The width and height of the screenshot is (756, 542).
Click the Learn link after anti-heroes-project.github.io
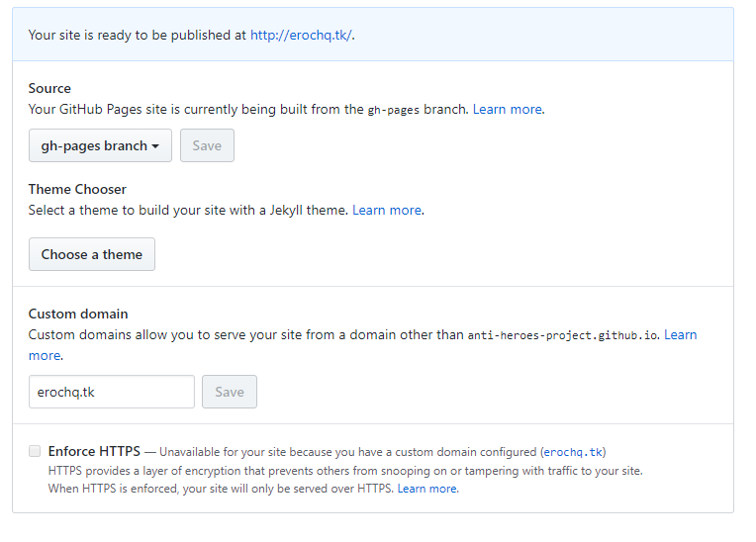[x=681, y=335]
